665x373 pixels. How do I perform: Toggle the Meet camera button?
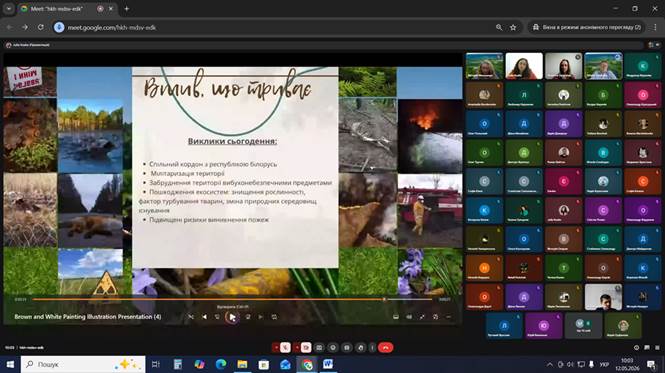click(x=306, y=348)
